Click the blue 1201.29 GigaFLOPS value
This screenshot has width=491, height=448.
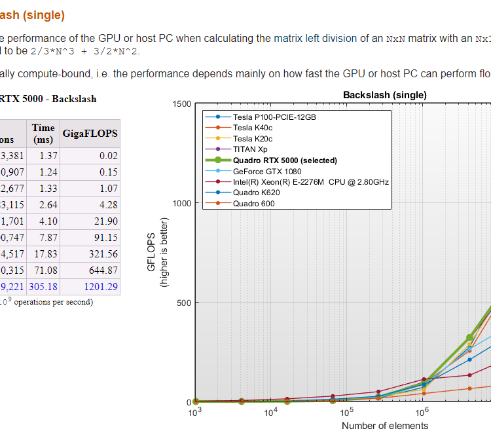tap(100, 286)
